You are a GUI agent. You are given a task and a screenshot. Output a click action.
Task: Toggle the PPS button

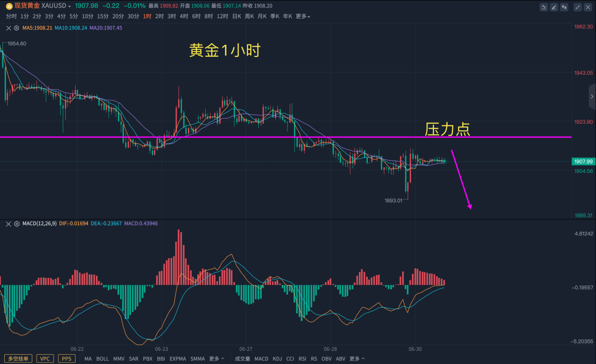coord(67,359)
